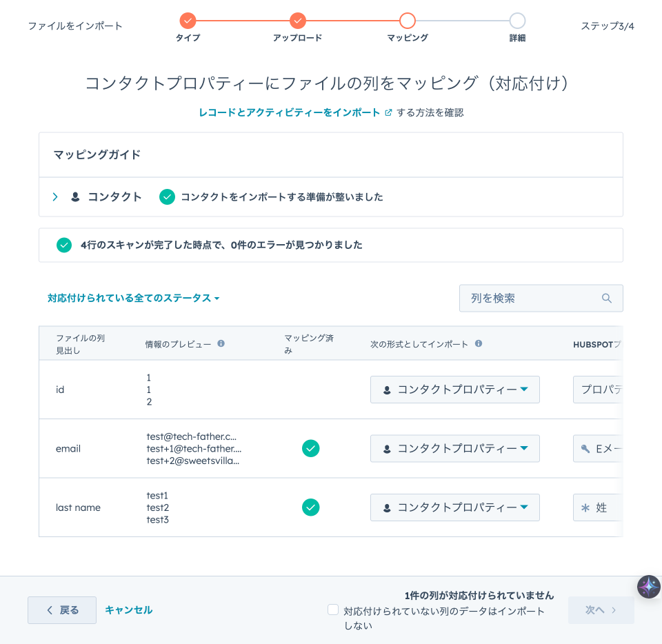Click the ステップ3/4 indicator text

click(x=608, y=26)
